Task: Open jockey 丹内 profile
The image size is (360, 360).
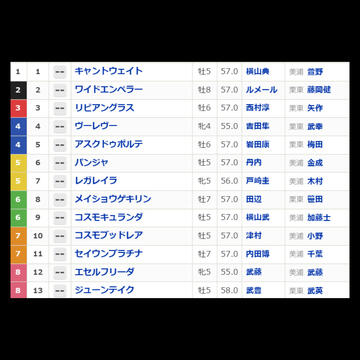Action: (253, 163)
